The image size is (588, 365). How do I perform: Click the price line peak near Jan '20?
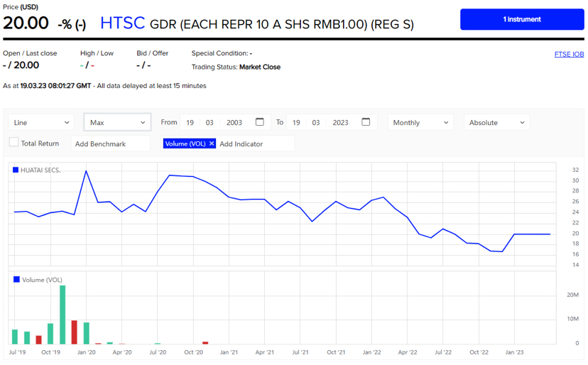[x=86, y=170]
